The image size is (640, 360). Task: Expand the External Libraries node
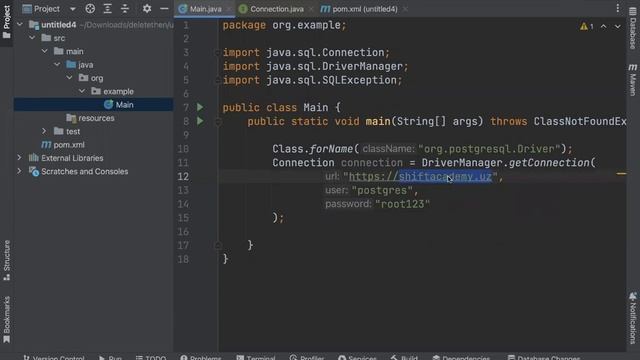(x=19, y=158)
